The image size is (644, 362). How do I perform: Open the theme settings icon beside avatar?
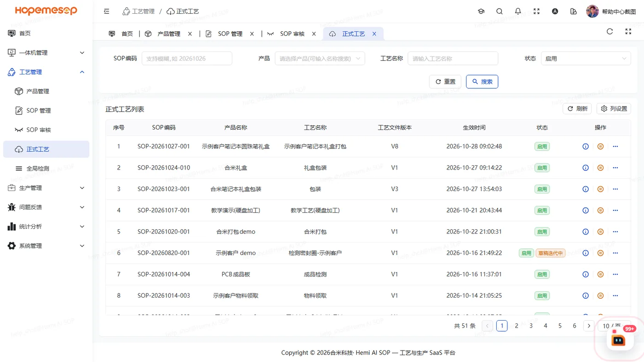point(573,11)
